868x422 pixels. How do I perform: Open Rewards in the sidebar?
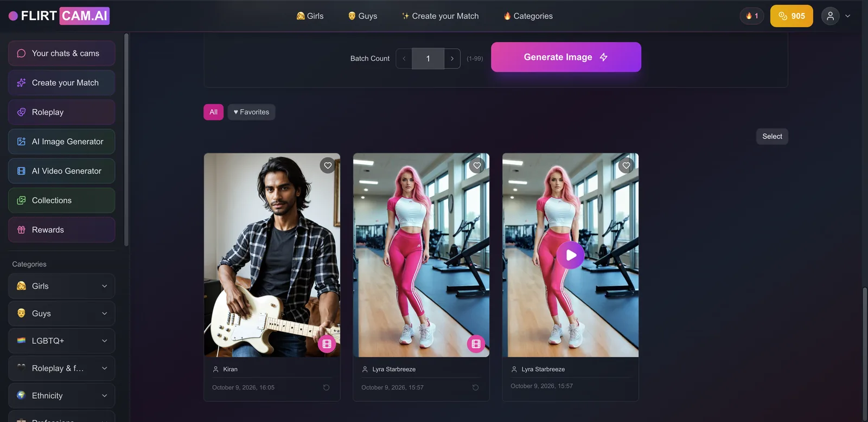pyautogui.click(x=61, y=230)
